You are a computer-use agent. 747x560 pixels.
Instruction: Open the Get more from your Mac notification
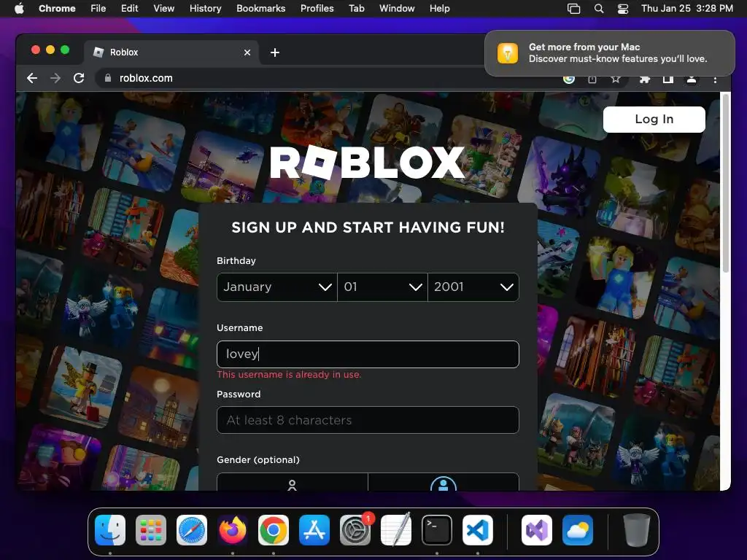pyautogui.click(x=610, y=52)
